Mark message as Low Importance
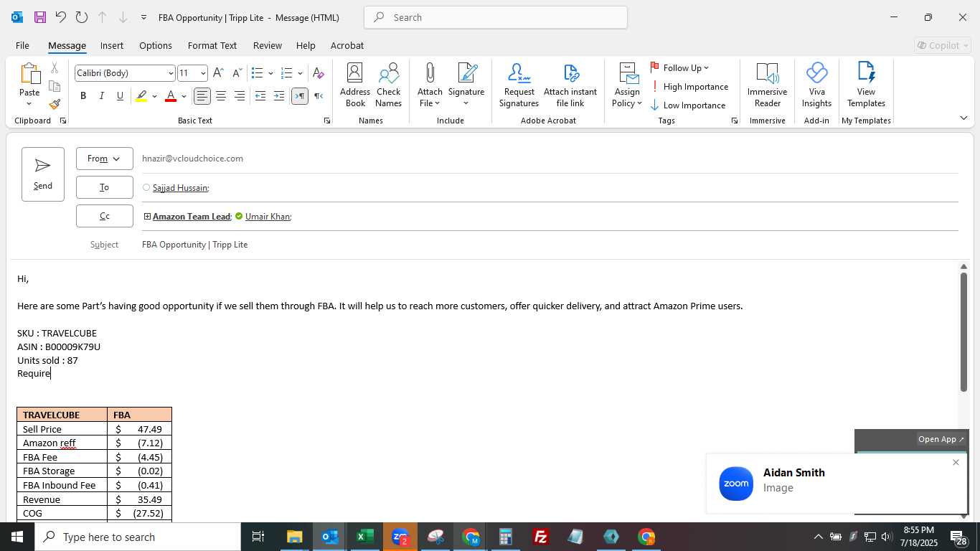The height and width of the screenshot is (551, 980). coord(688,105)
